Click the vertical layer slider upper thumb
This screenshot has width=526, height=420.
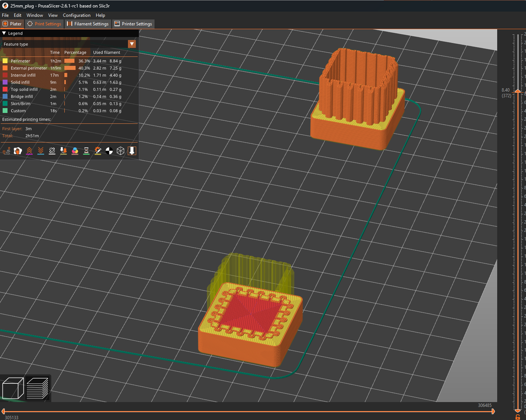click(x=518, y=91)
